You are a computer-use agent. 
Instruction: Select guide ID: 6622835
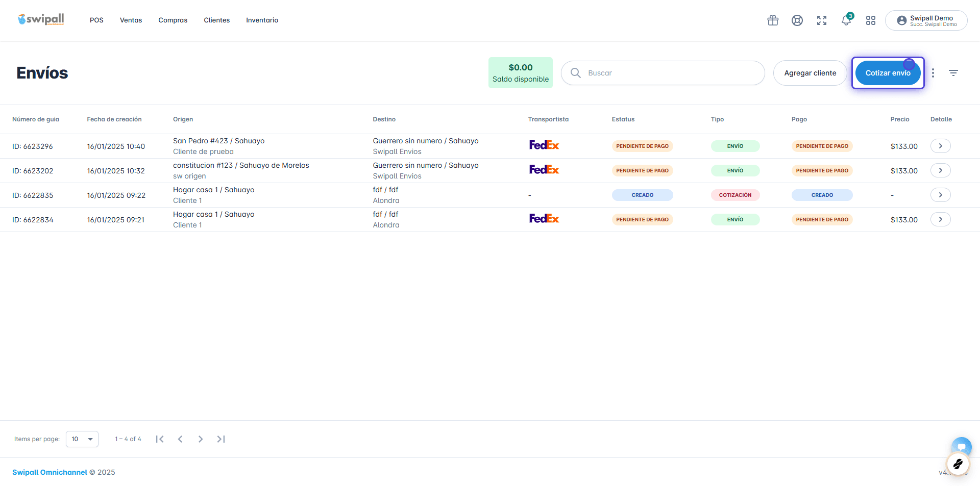tap(33, 195)
